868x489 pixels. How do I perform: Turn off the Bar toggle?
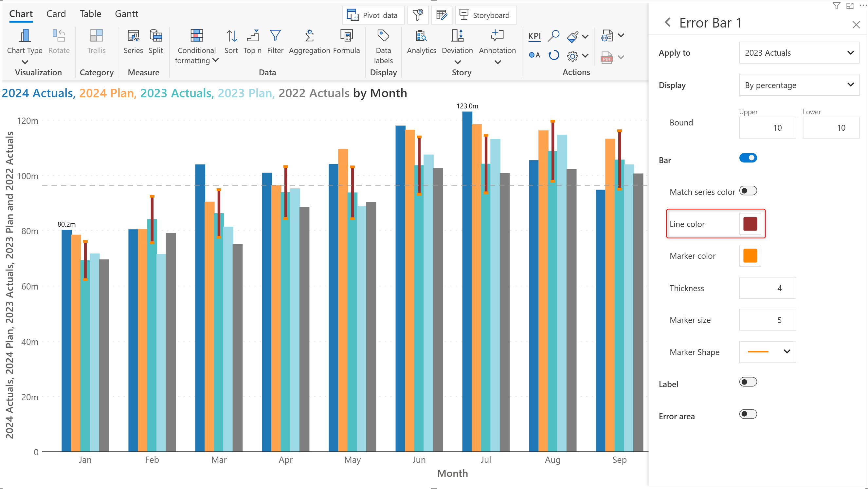click(748, 158)
